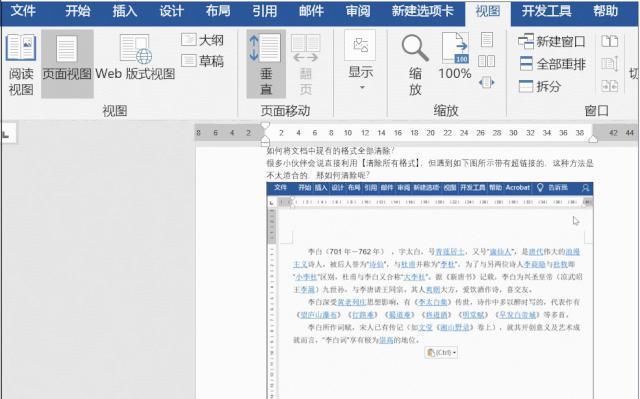The width and height of the screenshot is (640, 399).
Task: Open the 开始 tab
Action: click(78, 11)
